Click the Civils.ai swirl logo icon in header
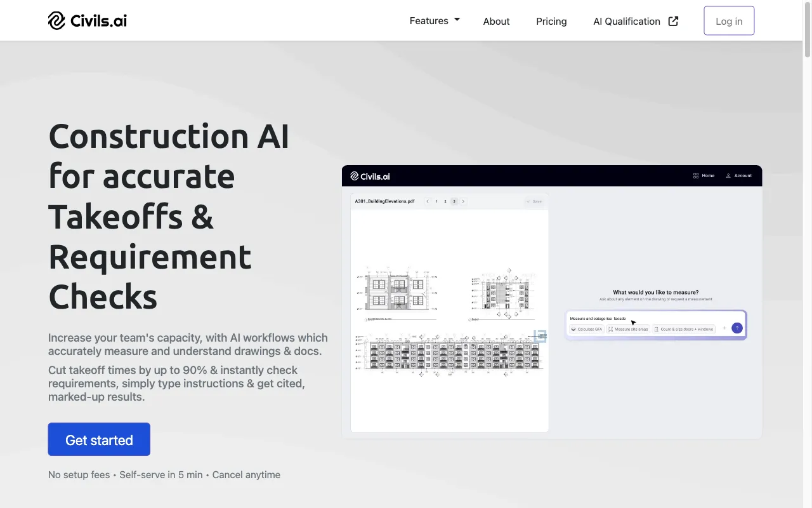This screenshot has width=812, height=508. point(56,21)
